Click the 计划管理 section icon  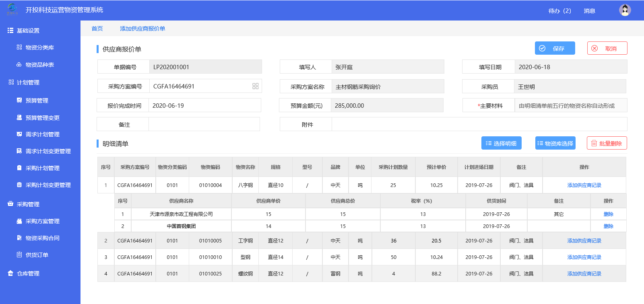click(11, 82)
